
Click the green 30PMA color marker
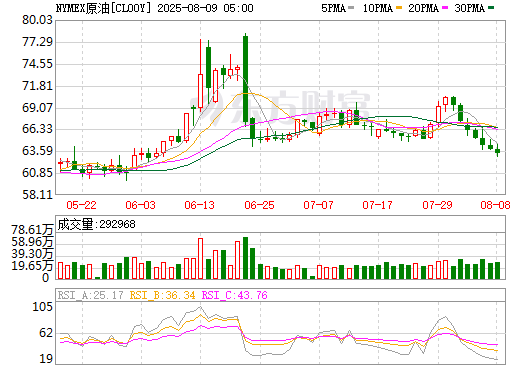491,8
